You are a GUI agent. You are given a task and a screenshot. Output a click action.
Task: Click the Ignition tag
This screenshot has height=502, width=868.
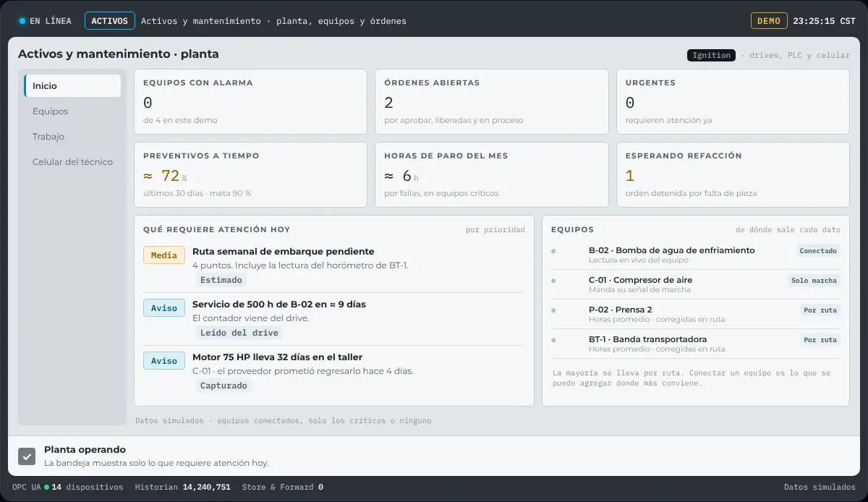point(711,55)
